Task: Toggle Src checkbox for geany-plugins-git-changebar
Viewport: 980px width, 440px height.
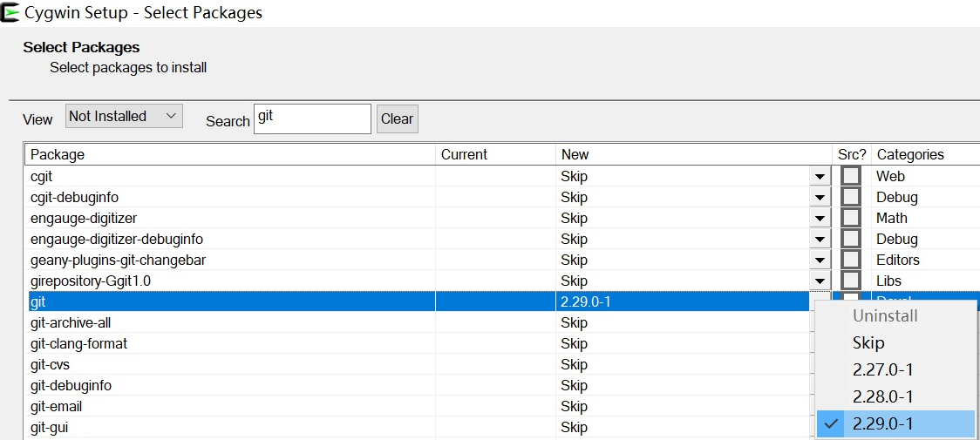Action: tap(851, 260)
